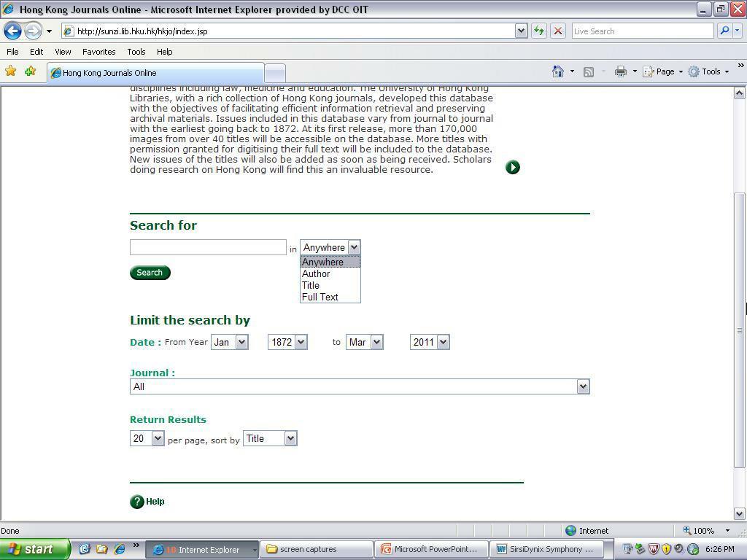This screenshot has width=747, height=560.
Task: Open the Page menu in command bar
Action: coord(663,71)
